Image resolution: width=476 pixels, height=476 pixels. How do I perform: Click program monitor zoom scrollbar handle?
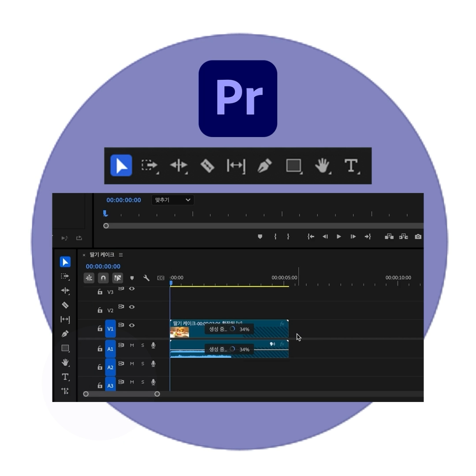point(106,226)
